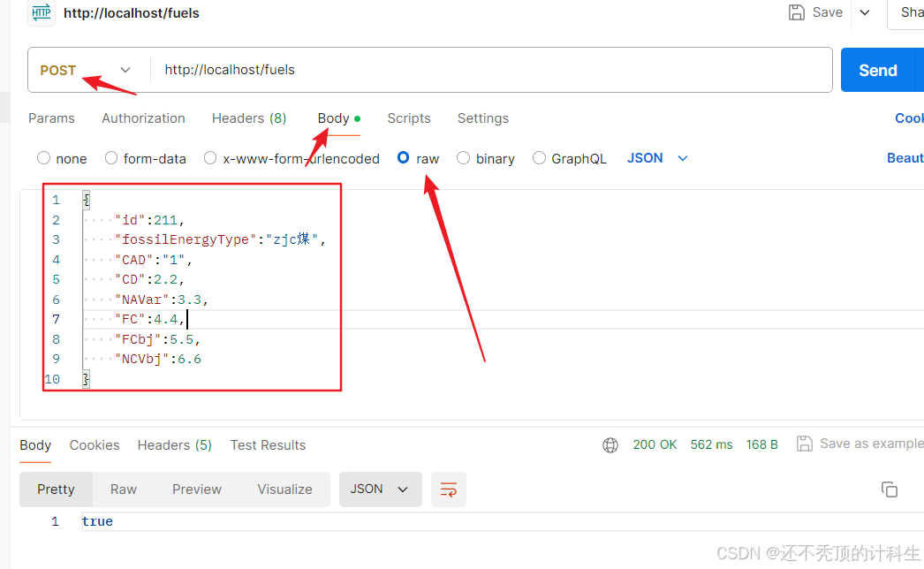Viewport: 924px width, 569px height.
Task: Click the request URL input field
Action: tap(491, 70)
